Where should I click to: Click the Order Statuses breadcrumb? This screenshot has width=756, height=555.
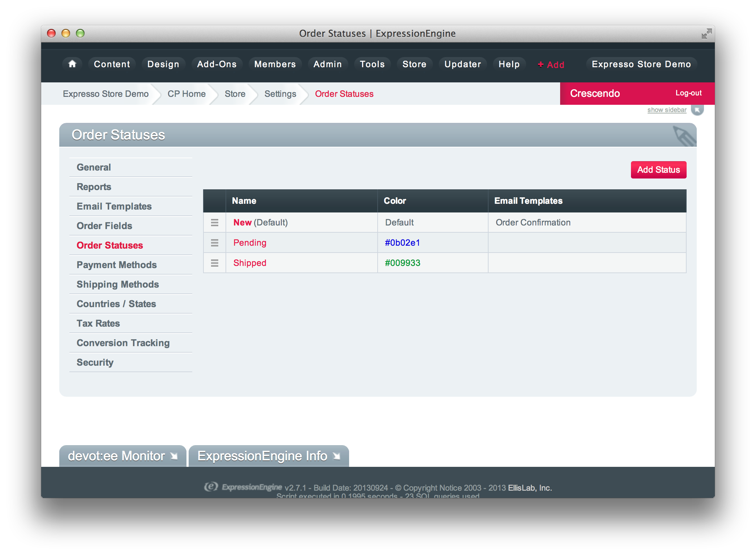tap(344, 94)
